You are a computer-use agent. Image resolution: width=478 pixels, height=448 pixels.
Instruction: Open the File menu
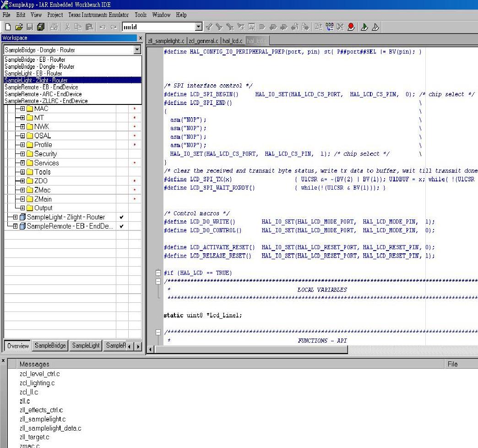click(6, 15)
